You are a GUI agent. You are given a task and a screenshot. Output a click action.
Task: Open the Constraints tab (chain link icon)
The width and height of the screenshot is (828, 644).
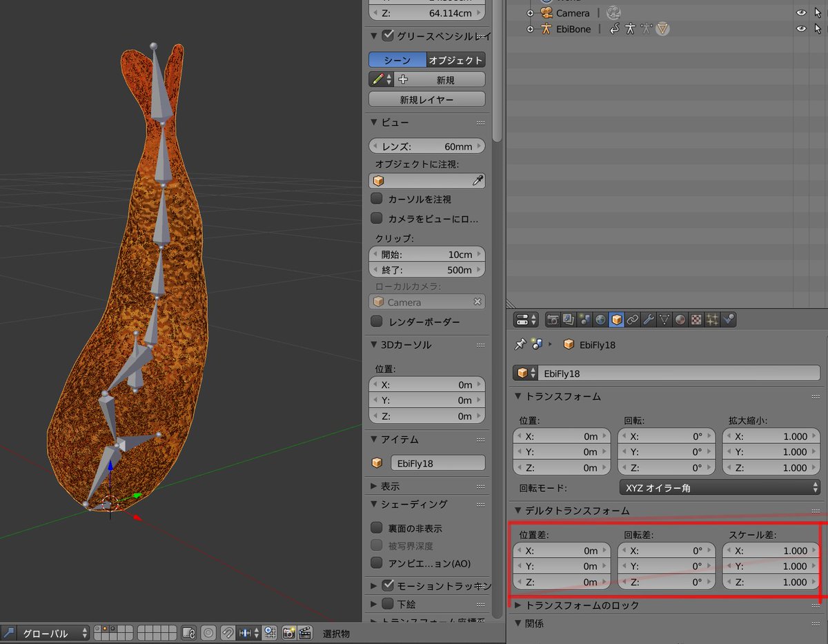click(632, 320)
